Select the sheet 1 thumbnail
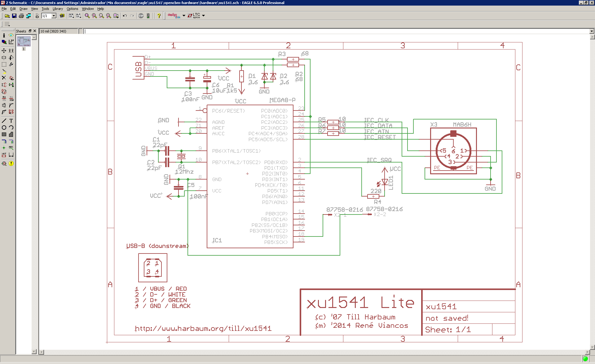Viewport: 595px width, 364px height. coord(24,41)
